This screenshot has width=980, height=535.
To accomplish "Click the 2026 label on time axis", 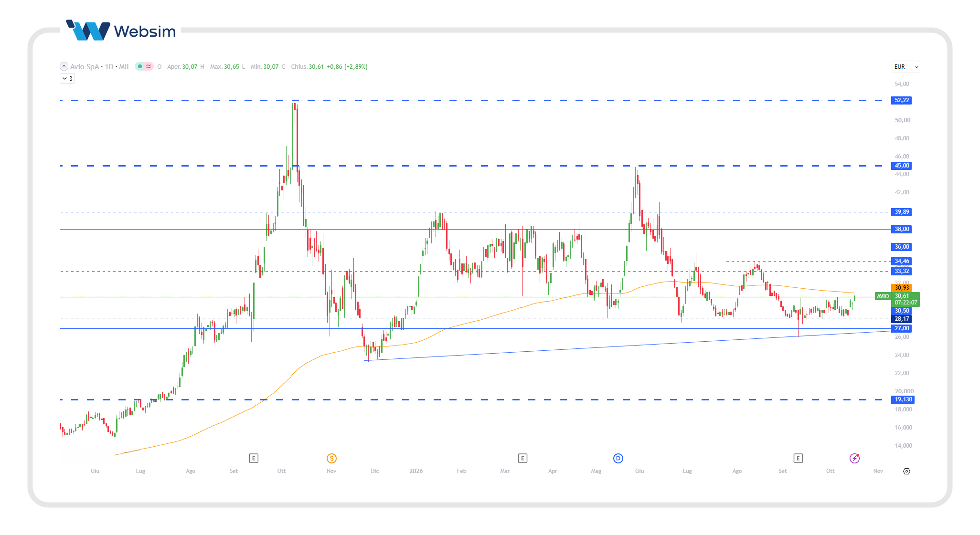I will pos(416,471).
